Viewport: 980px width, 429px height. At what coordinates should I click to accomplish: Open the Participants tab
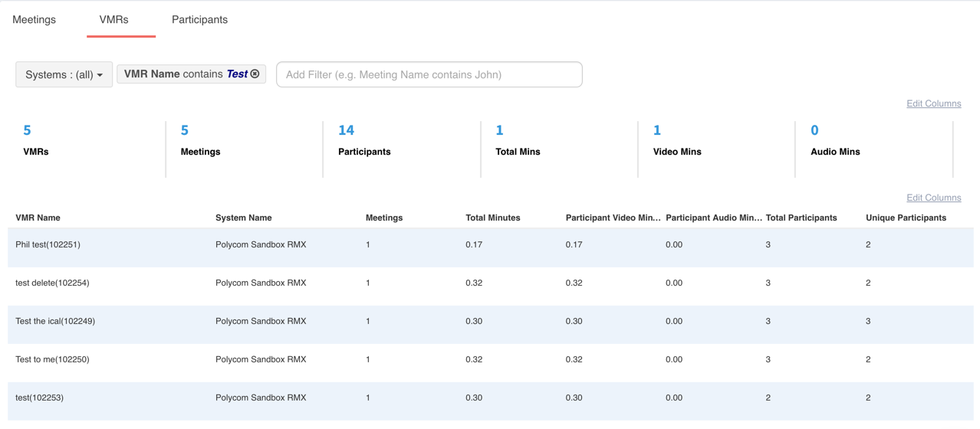point(199,20)
